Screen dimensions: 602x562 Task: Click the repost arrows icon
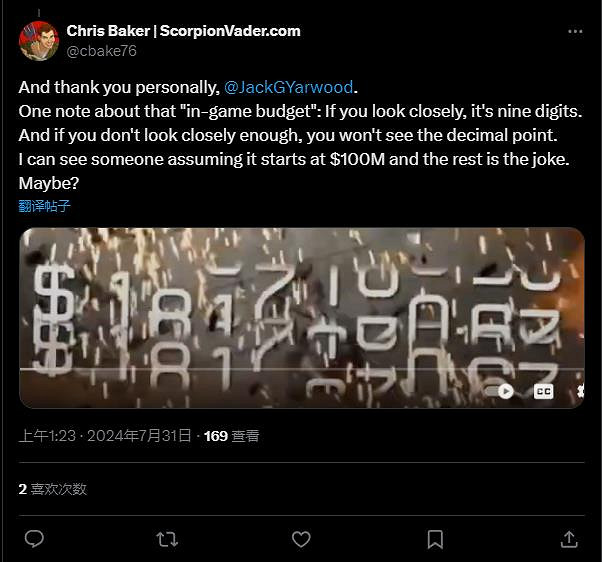pos(167,539)
